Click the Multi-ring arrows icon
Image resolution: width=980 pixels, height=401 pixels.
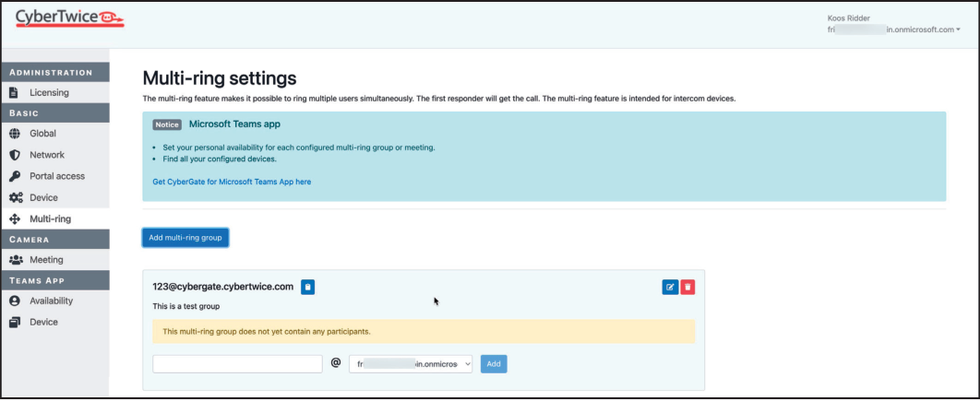pyautogui.click(x=15, y=219)
